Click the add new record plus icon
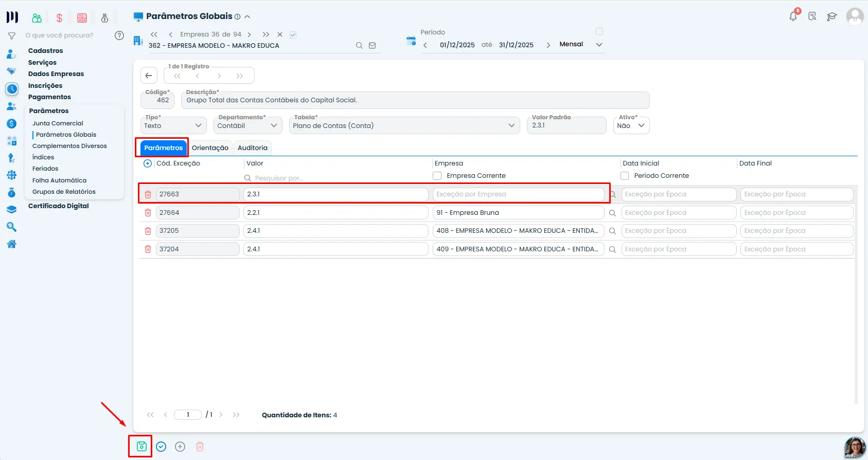The image size is (868, 460). coord(180,447)
